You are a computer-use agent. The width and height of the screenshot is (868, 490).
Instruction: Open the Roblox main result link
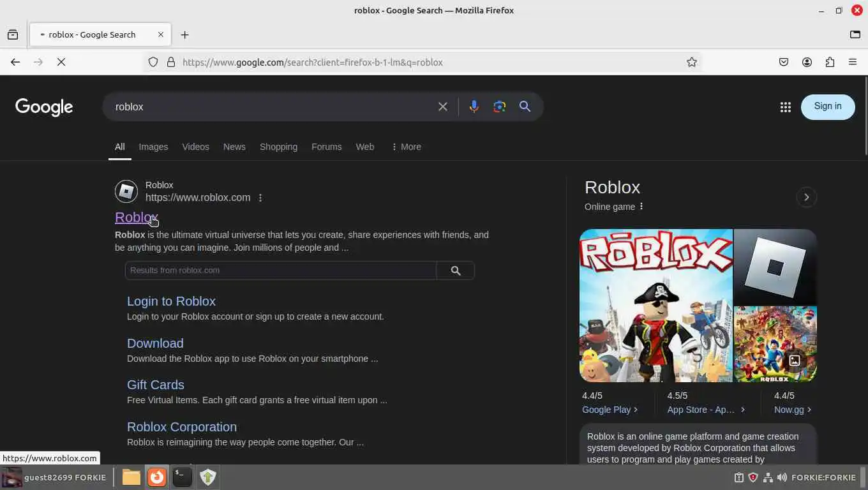pyautogui.click(x=136, y=217)
